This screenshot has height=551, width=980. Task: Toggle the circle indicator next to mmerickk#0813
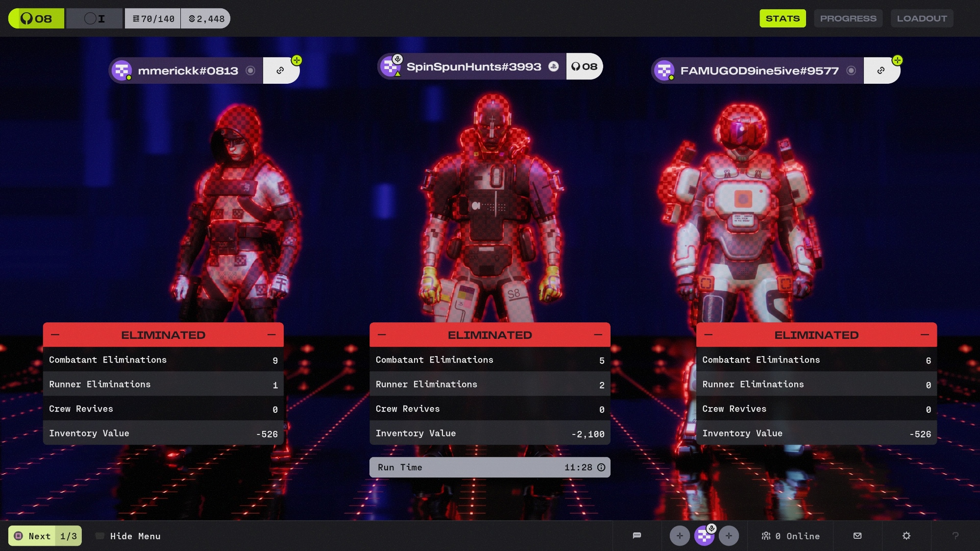(250, 71)
